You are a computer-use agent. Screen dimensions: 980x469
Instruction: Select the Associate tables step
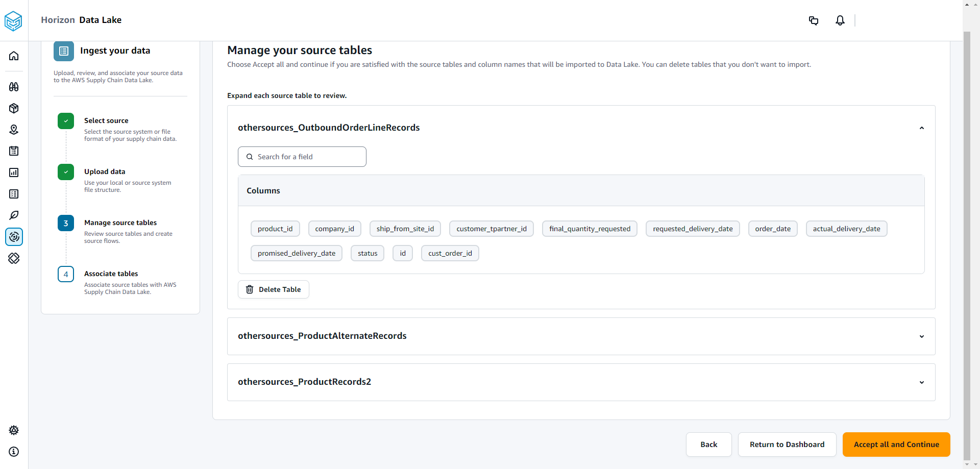(x=111, y=274)
